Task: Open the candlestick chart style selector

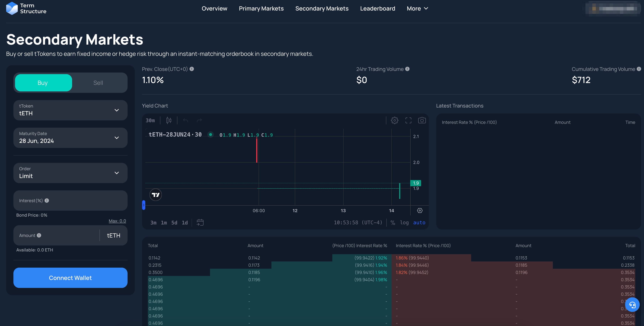Action: click(169, 120)
